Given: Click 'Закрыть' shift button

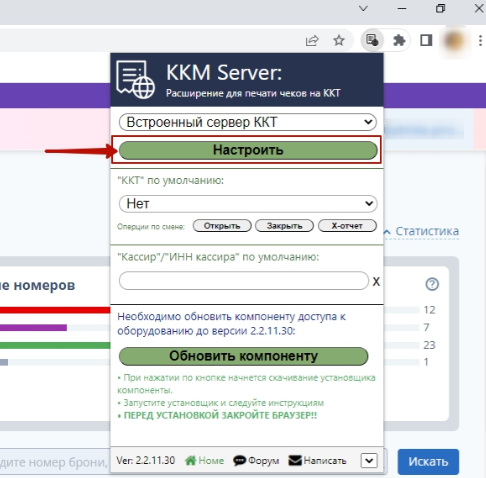Looking at the screenshot, I should pos(284,226).
